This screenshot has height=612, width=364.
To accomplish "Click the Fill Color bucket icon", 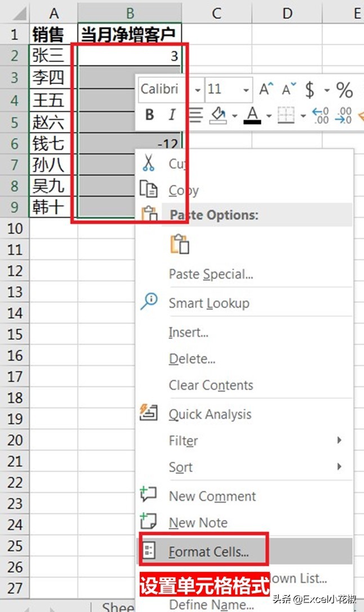I will point(219,116).
